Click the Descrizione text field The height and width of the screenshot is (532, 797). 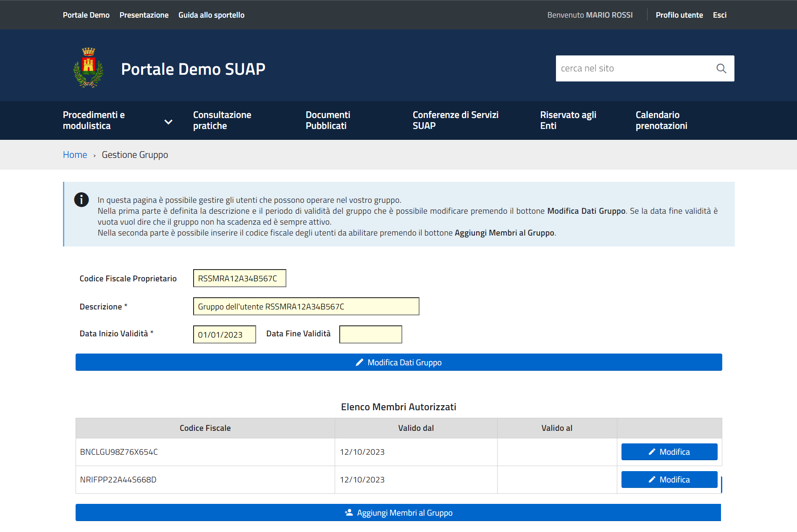(x=306, y=306)
